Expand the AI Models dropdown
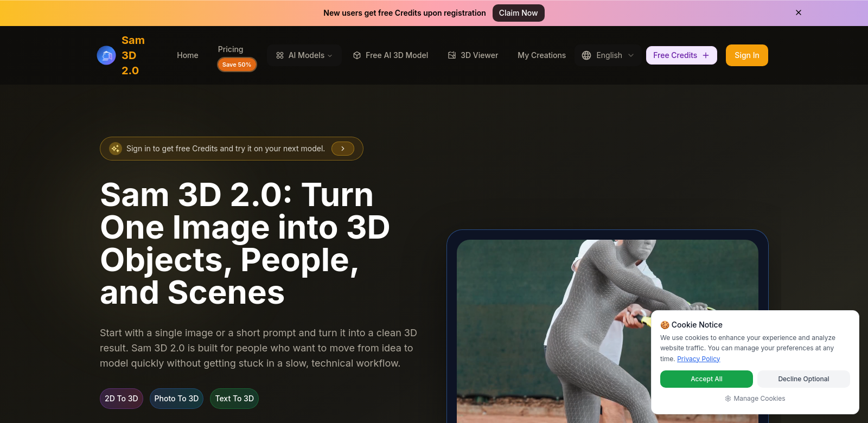The width and height of the screenshot is (868, 423). click(304, 55)
